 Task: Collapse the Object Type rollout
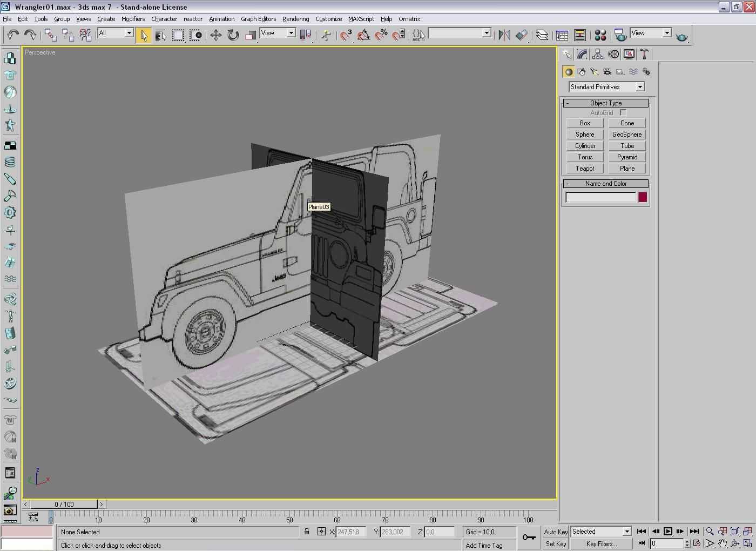pos(605,103)
